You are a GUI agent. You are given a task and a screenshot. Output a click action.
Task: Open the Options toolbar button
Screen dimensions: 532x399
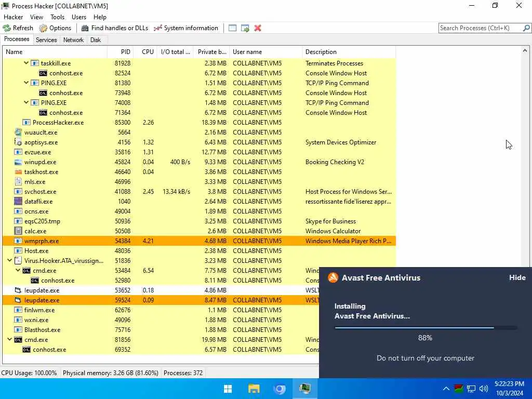click(55, 28)
